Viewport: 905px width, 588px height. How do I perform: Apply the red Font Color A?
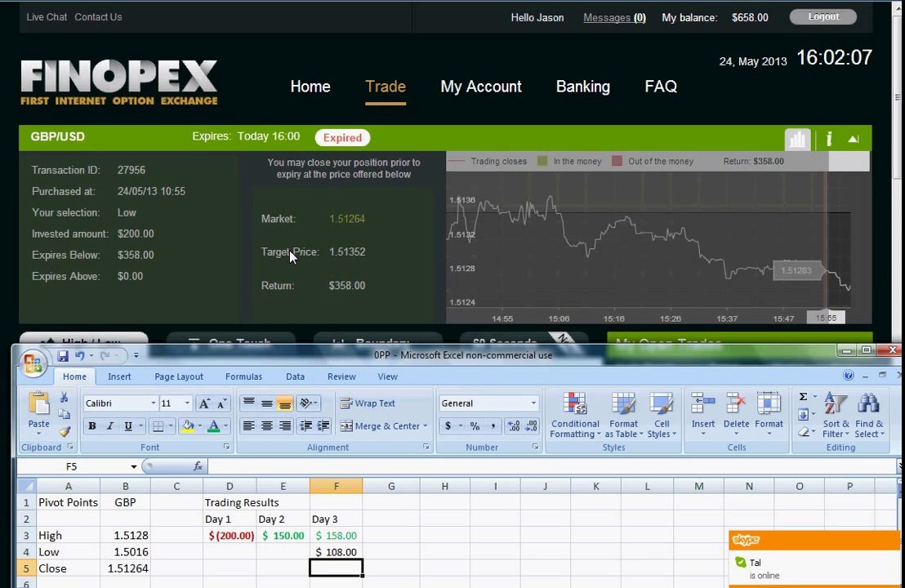point(213,425)
